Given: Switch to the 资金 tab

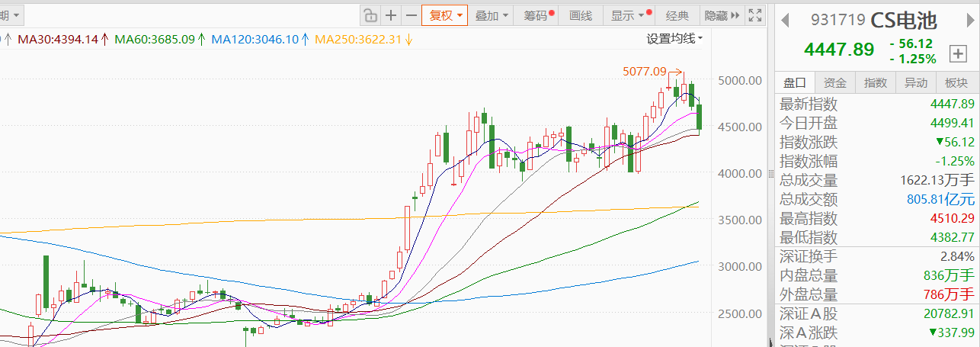Looking at the screenshot, I should pyautogui.click(x=834, y=83).
